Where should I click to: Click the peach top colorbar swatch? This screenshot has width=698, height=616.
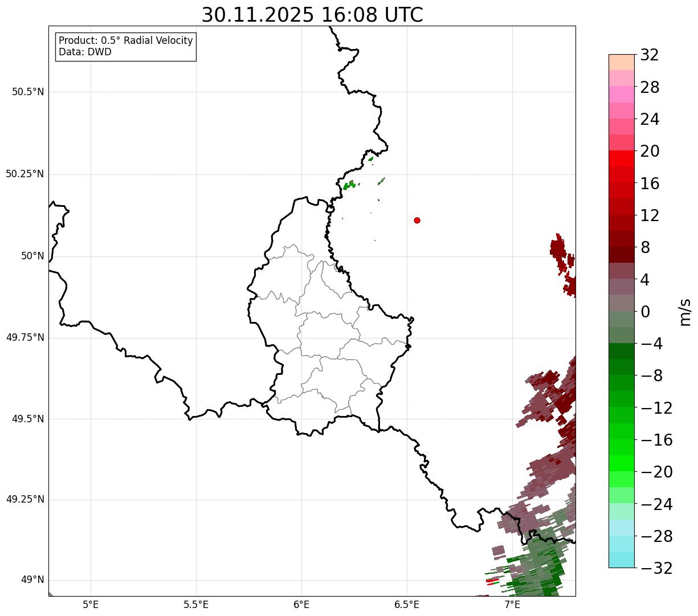click(622, 62)
